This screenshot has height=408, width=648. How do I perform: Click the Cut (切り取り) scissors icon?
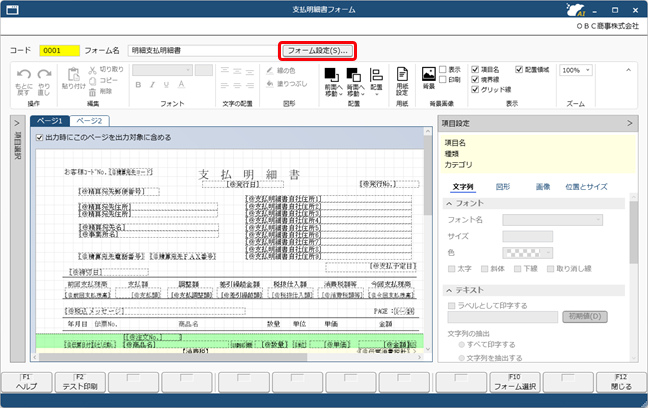(x=93, y=69)
